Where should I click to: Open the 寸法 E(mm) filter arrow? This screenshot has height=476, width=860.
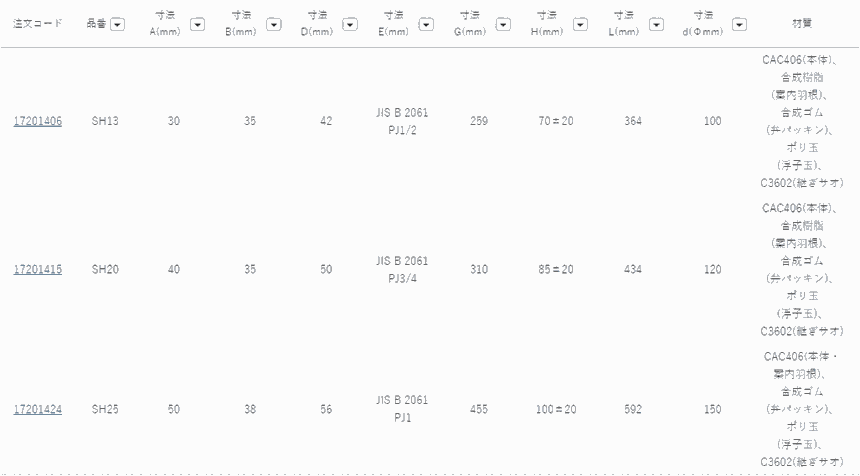[426, 24]
